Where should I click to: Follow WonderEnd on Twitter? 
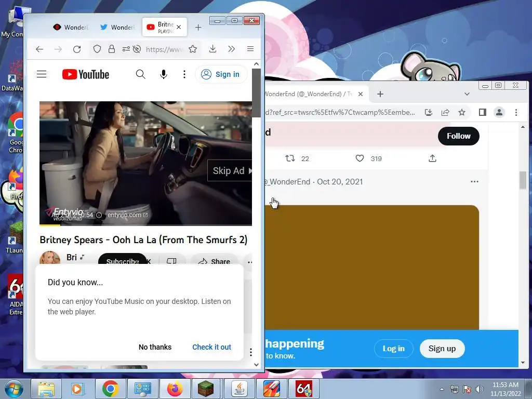point(458,136)
